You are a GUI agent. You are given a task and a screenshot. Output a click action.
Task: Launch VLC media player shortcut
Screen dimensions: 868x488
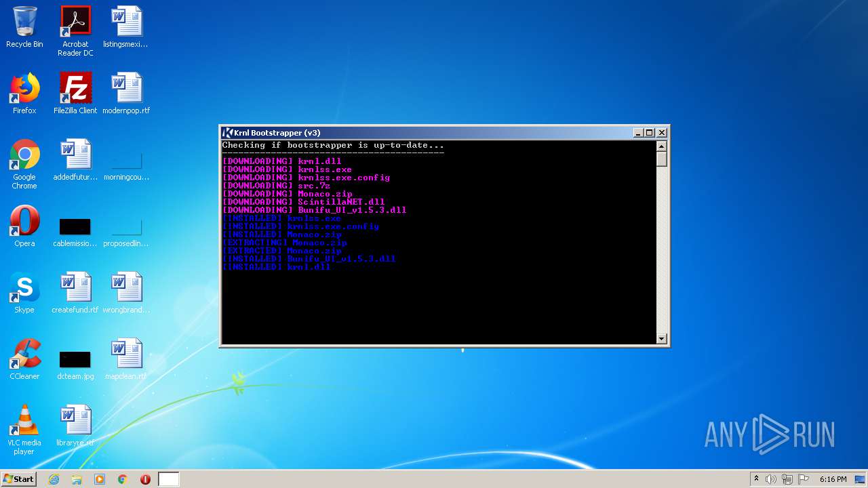[x=24, y=430]
